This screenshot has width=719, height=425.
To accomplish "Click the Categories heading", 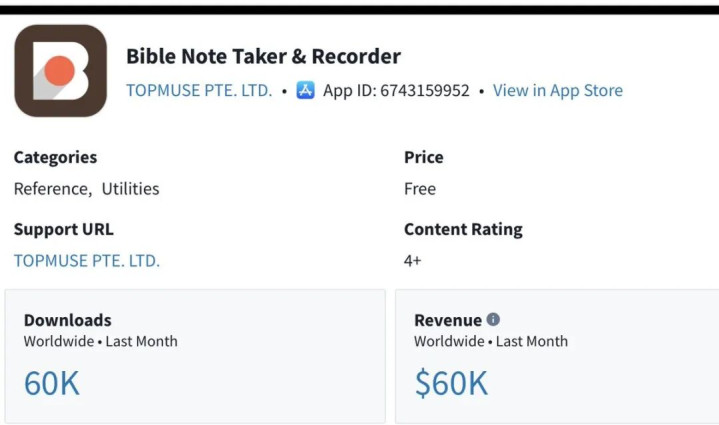I will tap(55, 158).
